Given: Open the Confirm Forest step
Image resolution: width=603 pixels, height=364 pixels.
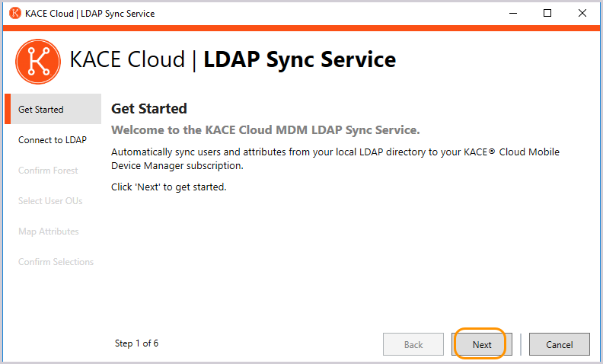Looking at the screenshot, I should click(x=48, y=171).
